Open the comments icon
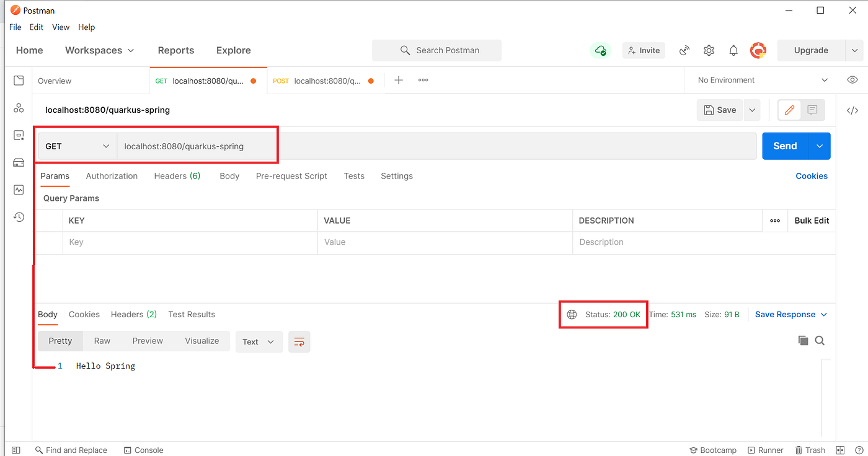 coord(812,110)
